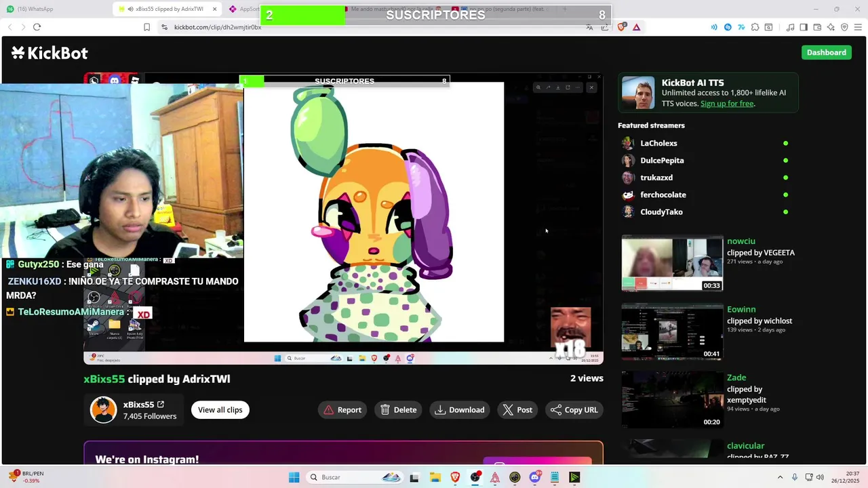This screenshot has height=488, width=868.
Task: Open Brave Shields lion icon
Action: coord(622,27)
